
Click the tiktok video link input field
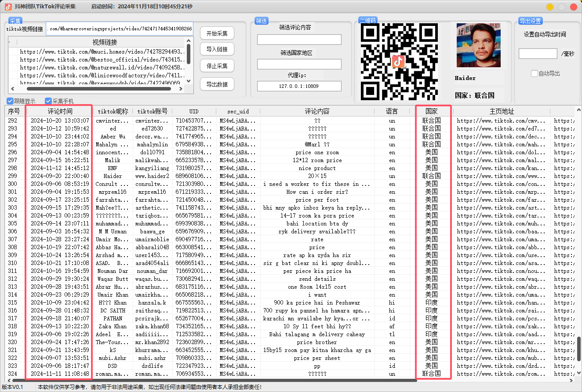pos(120,29)
